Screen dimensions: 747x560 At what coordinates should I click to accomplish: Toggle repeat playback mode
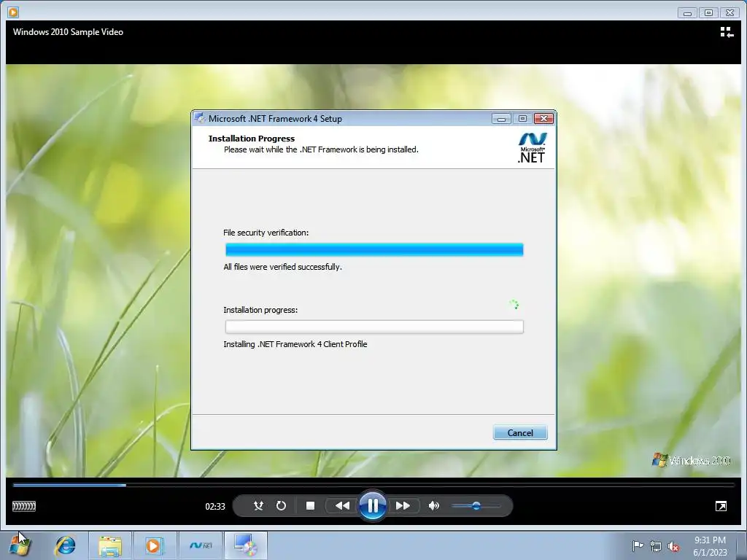(x=281, y=506)
